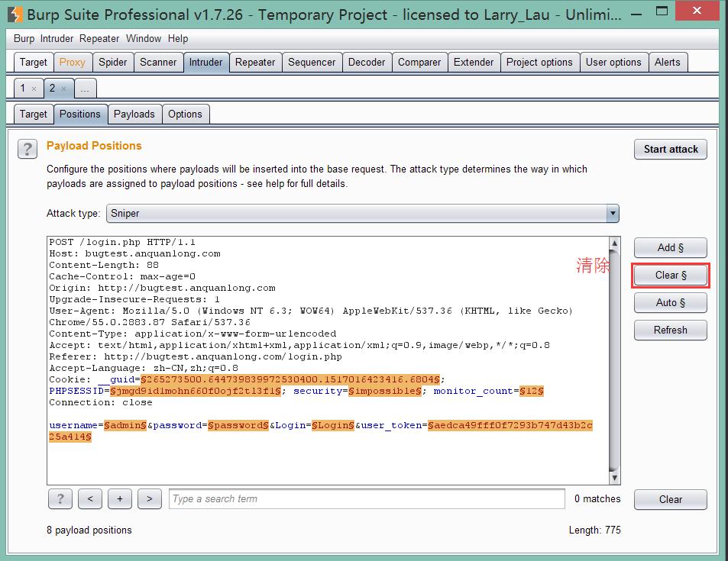Click the search help question-mark button
The image size is (728, 561).
(x=60, y=499)
